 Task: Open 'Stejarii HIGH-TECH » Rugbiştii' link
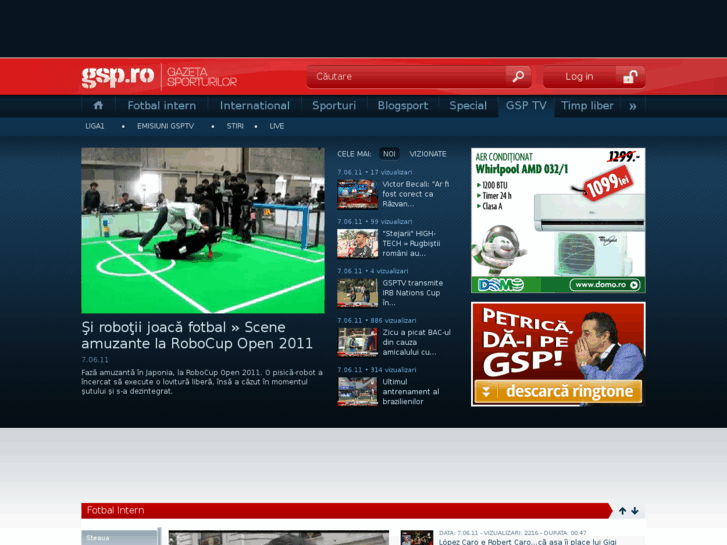pyautogui.click(x=411, y=244)
